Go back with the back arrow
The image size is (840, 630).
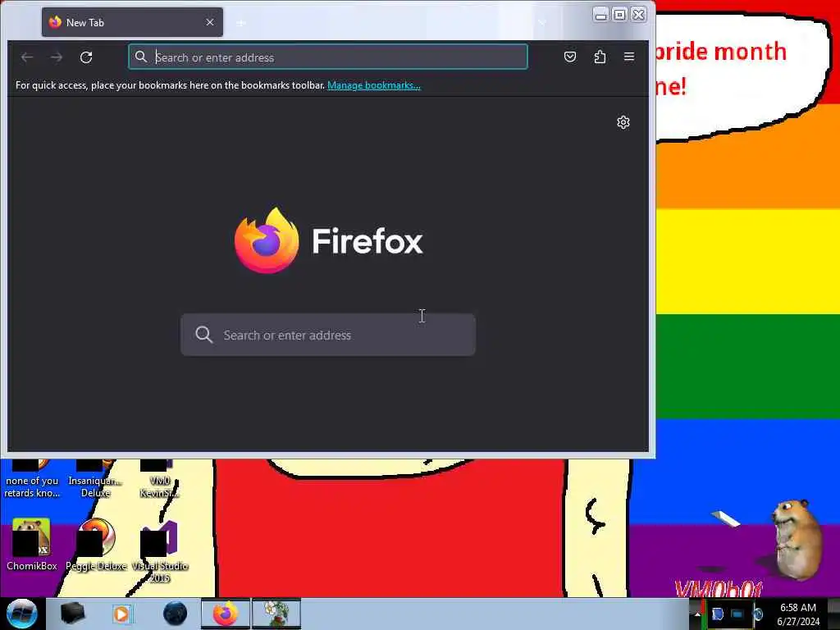27,57
